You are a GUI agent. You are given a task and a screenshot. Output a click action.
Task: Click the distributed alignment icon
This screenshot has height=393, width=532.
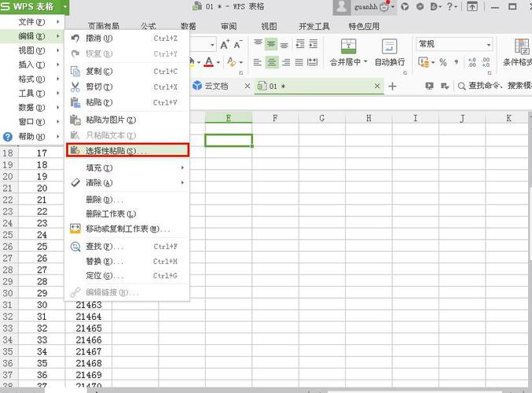coord(312,62)
